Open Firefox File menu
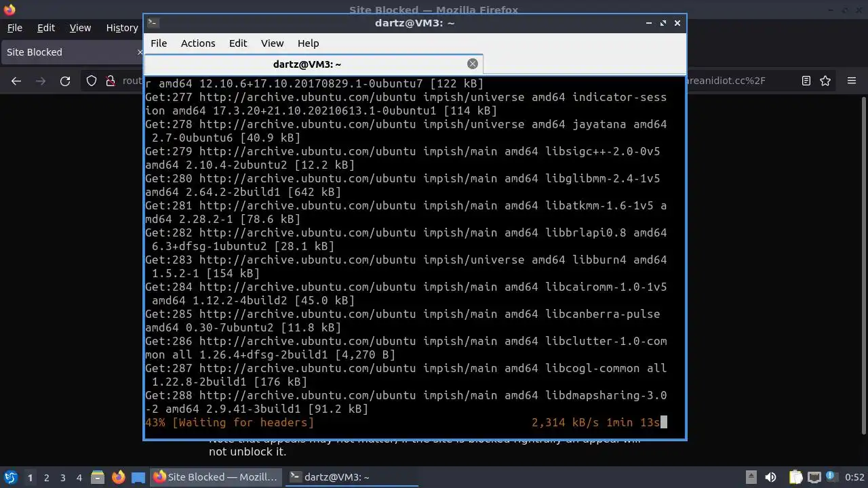Image resolution: width=868 pixels, height=488 pixels. [14, 28]
